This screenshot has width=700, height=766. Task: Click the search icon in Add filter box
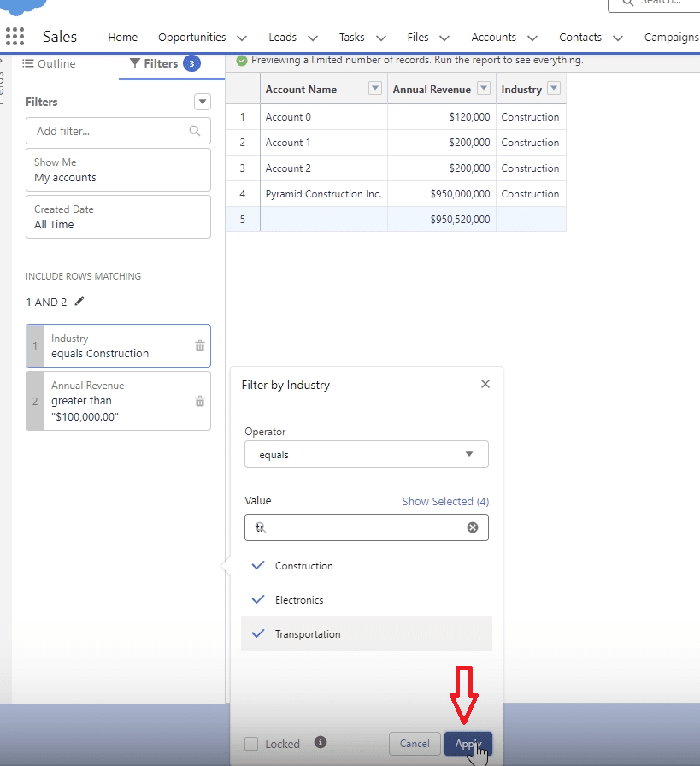pyautogui.click(x=194, y=131)
